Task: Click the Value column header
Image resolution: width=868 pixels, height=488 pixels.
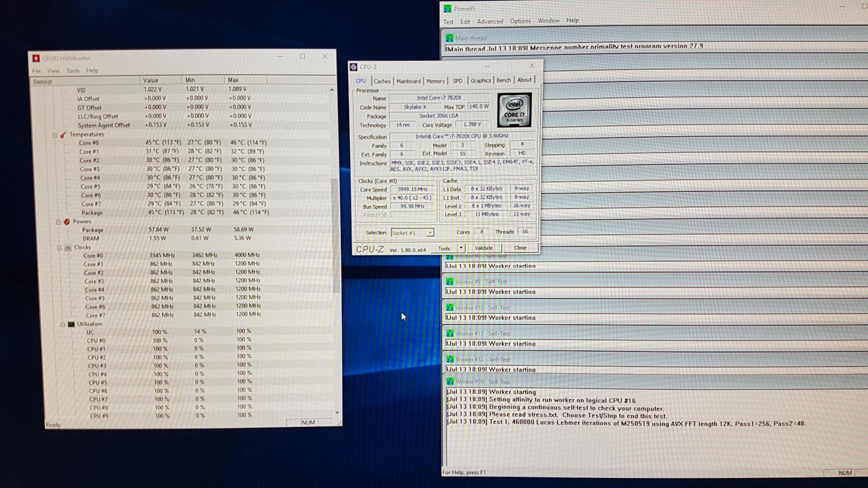Action: click(161, 80)
